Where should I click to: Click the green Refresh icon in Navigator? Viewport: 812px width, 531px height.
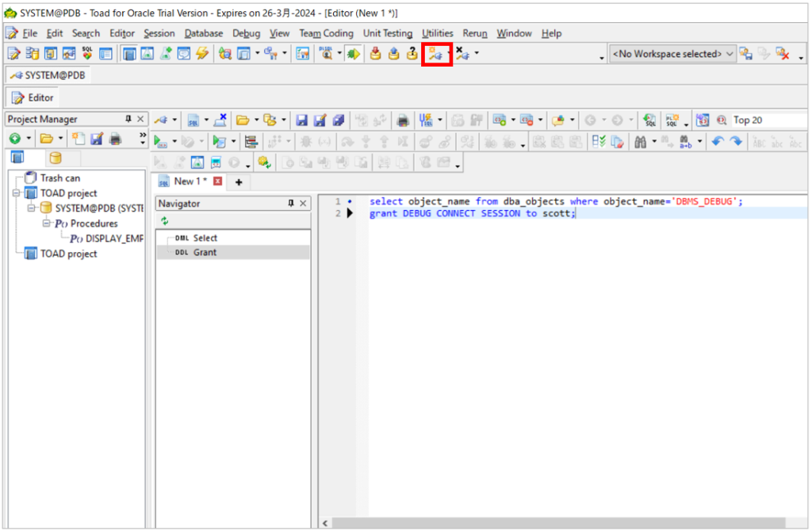(x=165, y=221)
